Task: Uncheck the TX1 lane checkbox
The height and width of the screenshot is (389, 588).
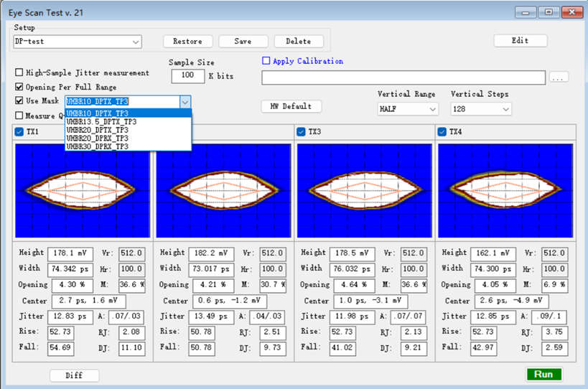Action: tap(19, 132)
